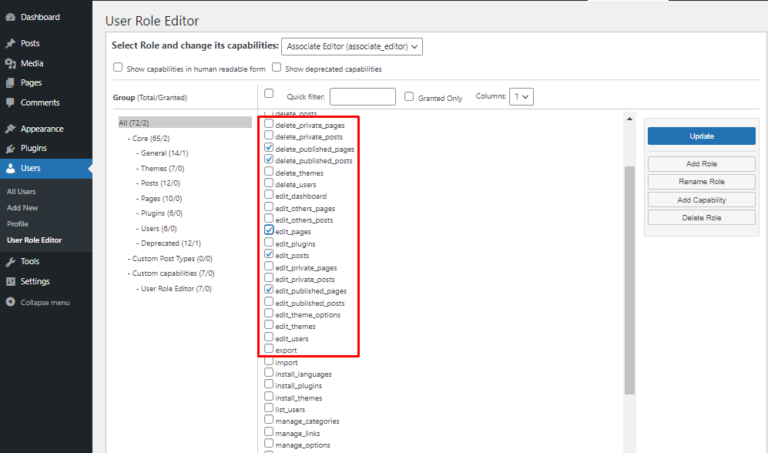Uncheck the delete_published_pages capability
This screenshot has height=453, width=768.
269,148
